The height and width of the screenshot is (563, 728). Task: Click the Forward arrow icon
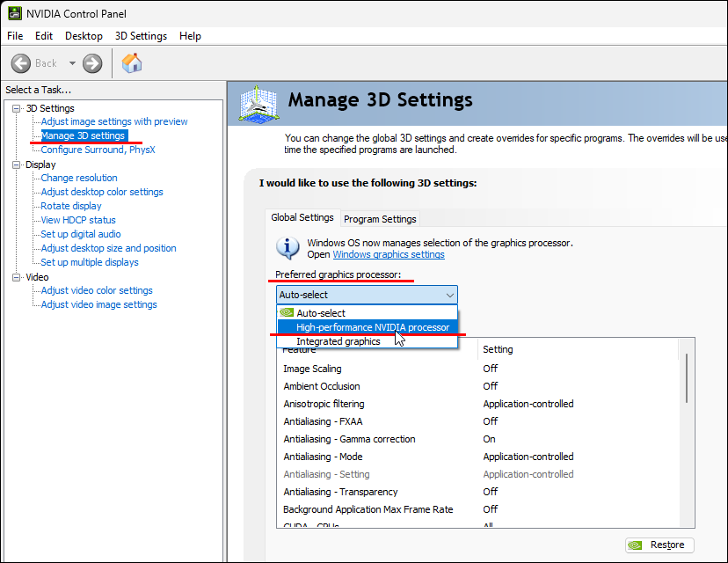click(x=92, y=63)
